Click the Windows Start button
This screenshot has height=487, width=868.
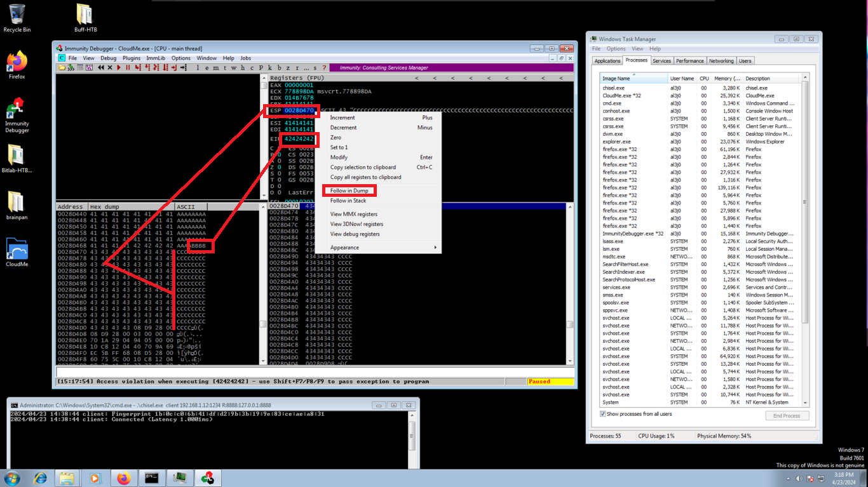[12, 478]
